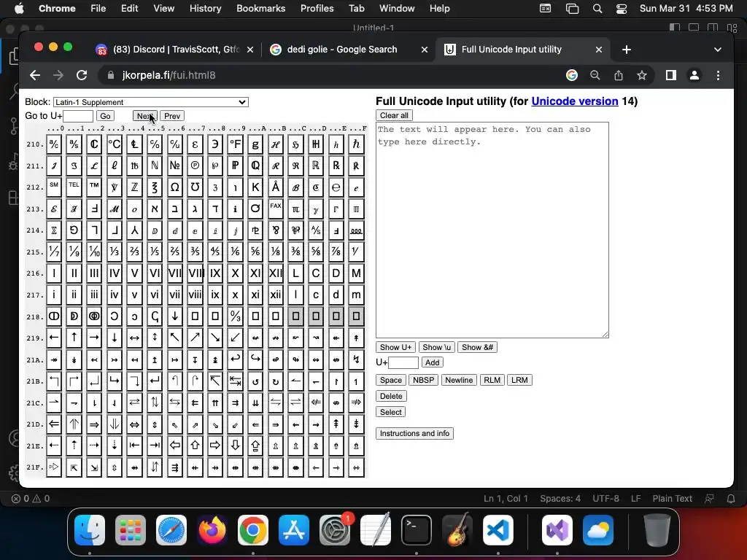The width and height of the screenshot is (747, 560).
Task: Click the NBSP button
Action: (x=424, y=380)
